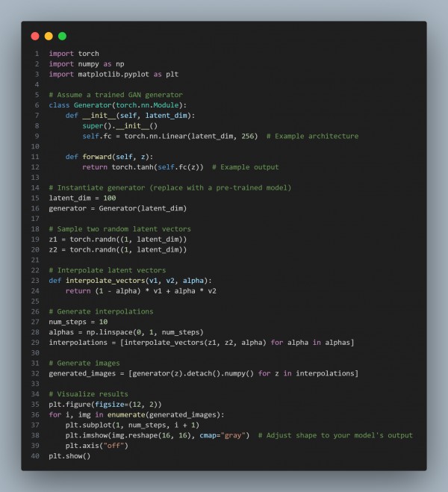The width and height of the screenshot is (448, 492).
Task: Click the green maximize dot
Action: [63, 36]
